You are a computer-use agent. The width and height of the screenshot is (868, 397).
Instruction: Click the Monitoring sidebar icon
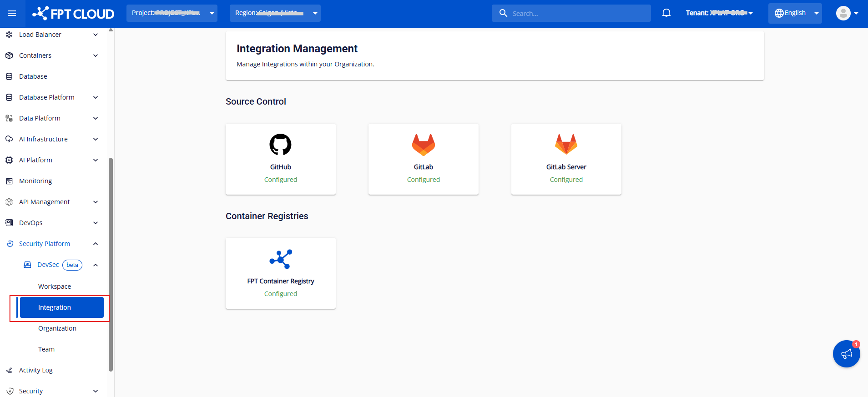pyautogui.click(x=9, y=181)
